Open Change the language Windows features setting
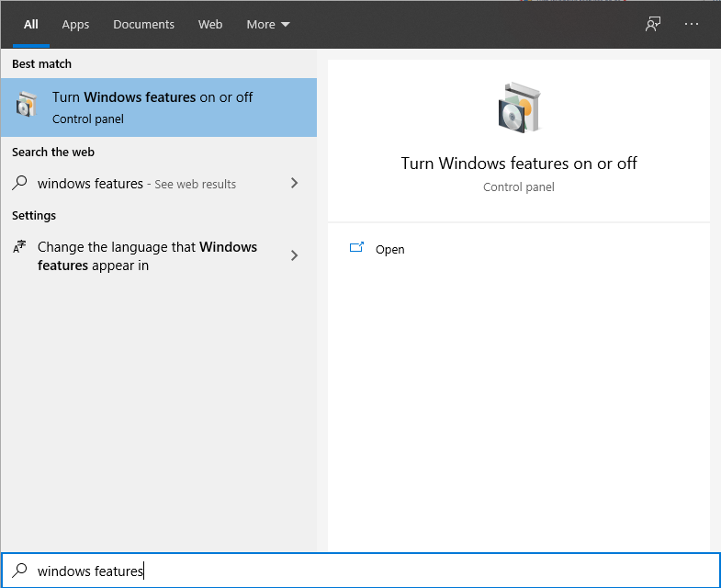721x588 pixels. click(159, 255)
